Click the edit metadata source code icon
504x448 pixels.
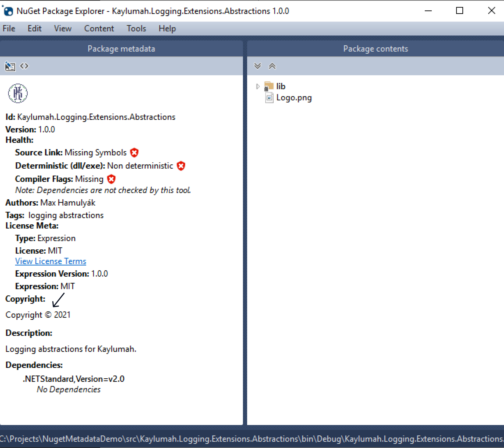tap(24, 66)
